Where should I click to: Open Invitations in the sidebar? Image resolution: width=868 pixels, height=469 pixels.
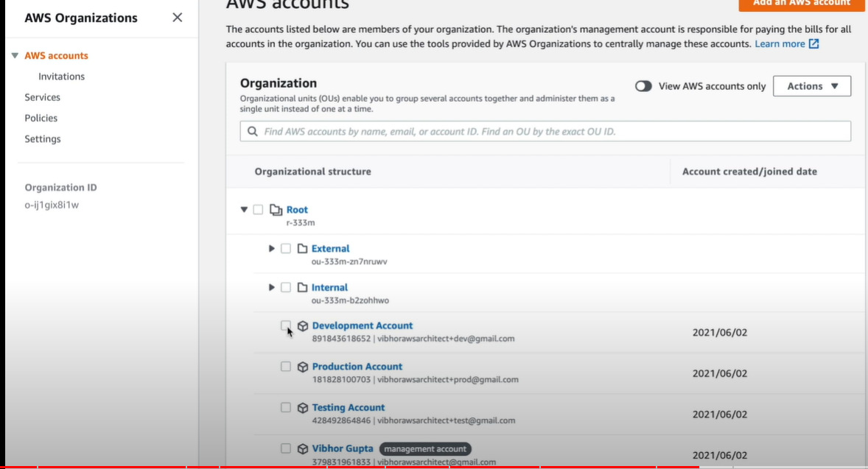[61, 77]
